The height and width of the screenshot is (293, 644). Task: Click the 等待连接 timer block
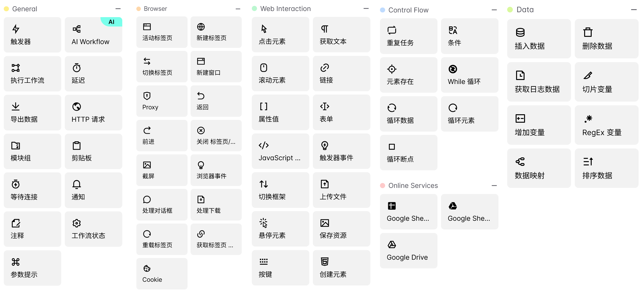tap(32, 190)
